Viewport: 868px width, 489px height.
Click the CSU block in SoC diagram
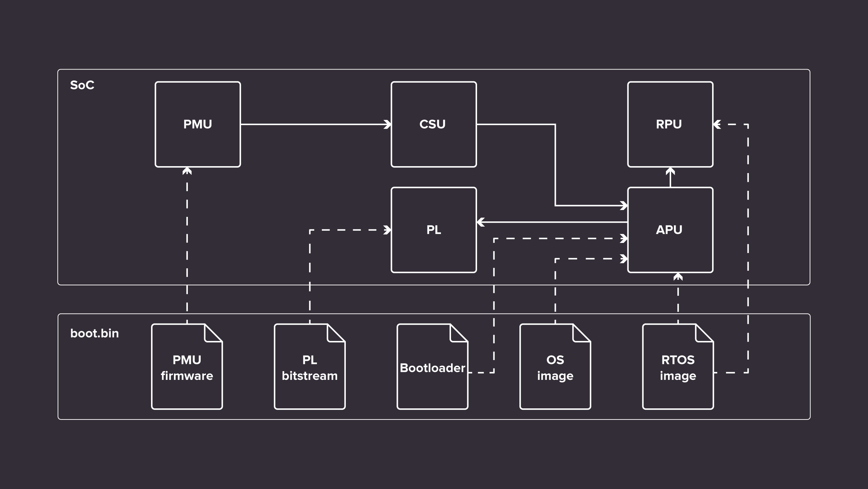(x=433, y=124)
